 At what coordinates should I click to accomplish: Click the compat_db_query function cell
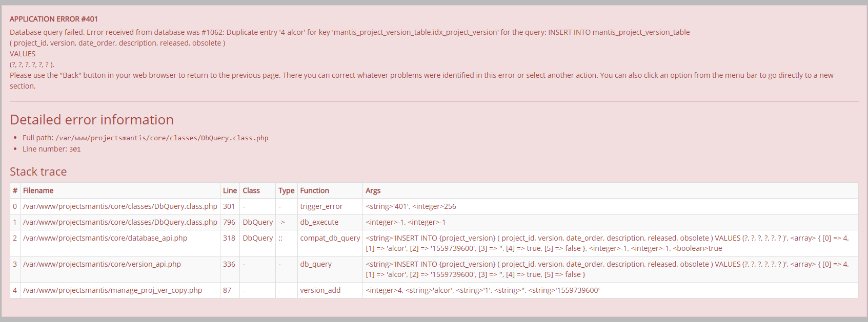tap(330, 243)
